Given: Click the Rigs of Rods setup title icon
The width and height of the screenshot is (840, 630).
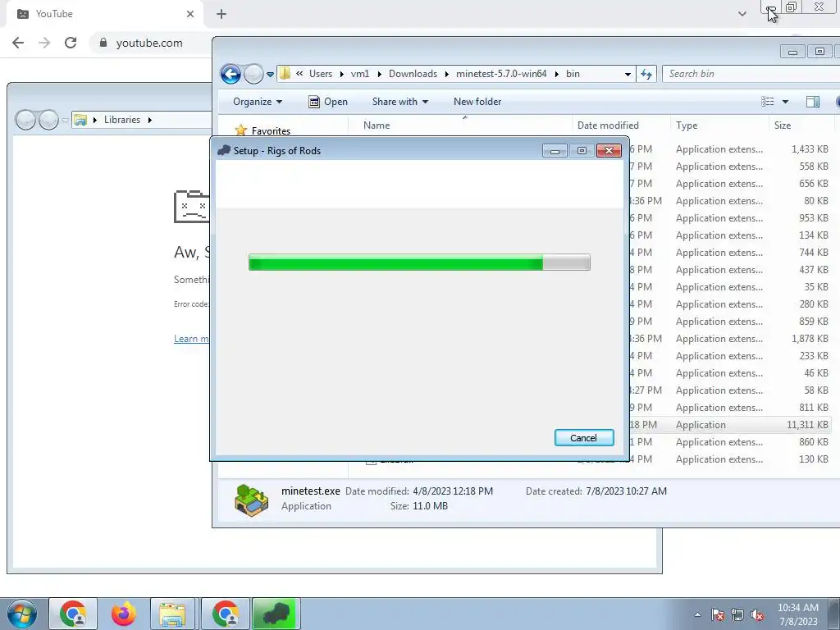Looking at the screenshot, I should (x=224, y=151).
